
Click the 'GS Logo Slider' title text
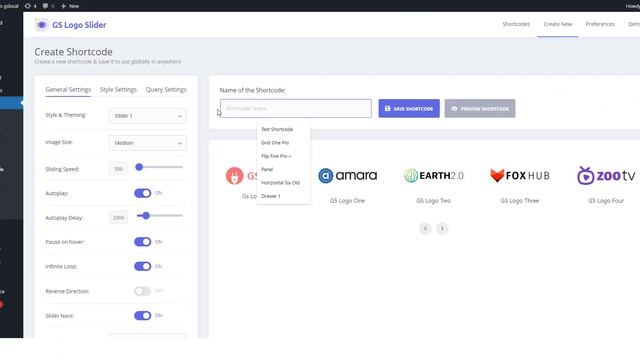tap(79, 25)
